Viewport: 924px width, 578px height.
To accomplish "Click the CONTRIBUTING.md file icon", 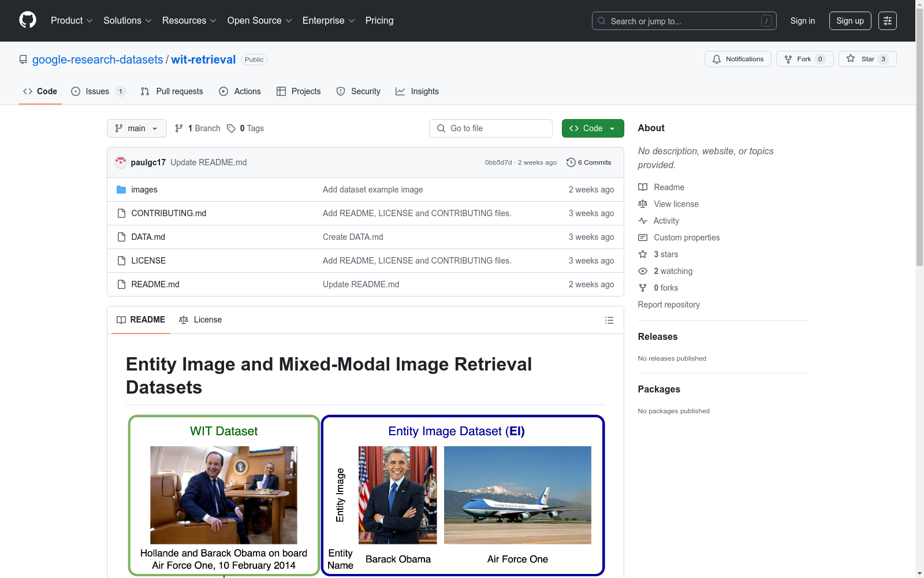I will tap(121, 213).
